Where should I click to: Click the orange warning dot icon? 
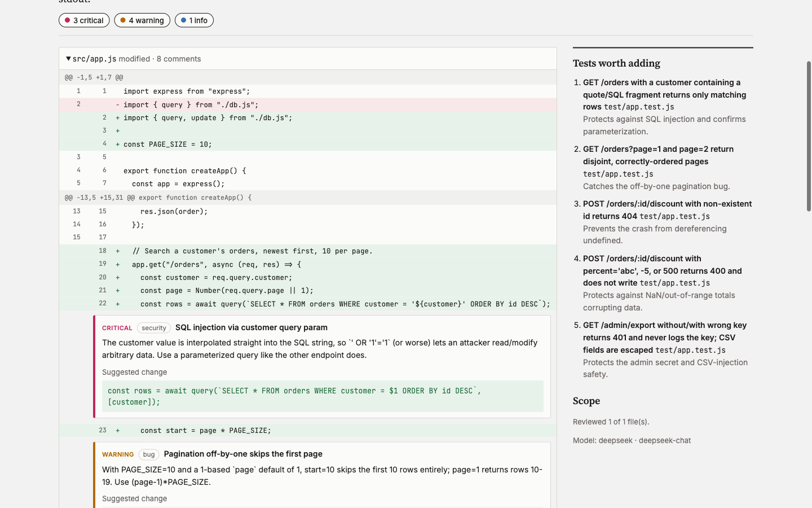[123, 20]
